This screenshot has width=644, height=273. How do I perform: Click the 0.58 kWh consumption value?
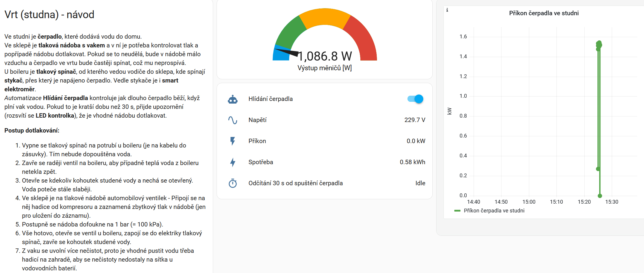[412, 162]
